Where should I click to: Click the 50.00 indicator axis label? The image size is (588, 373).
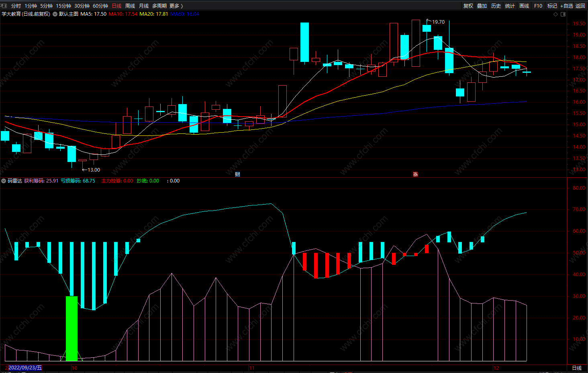tap(579, 253)
